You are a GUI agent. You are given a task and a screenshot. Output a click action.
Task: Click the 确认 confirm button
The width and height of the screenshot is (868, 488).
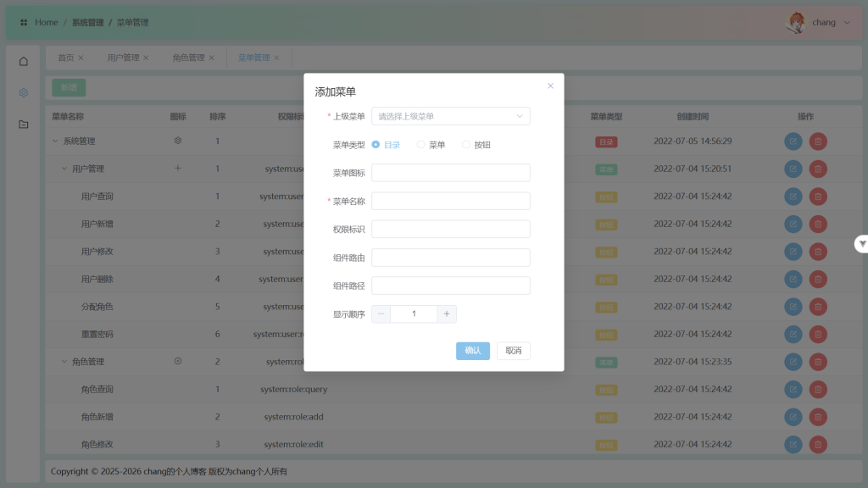coord(473,351)
